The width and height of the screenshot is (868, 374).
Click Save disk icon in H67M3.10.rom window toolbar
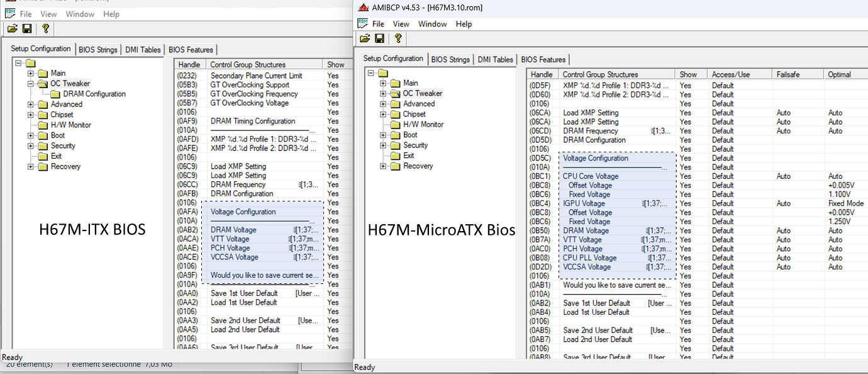[380, 38]
